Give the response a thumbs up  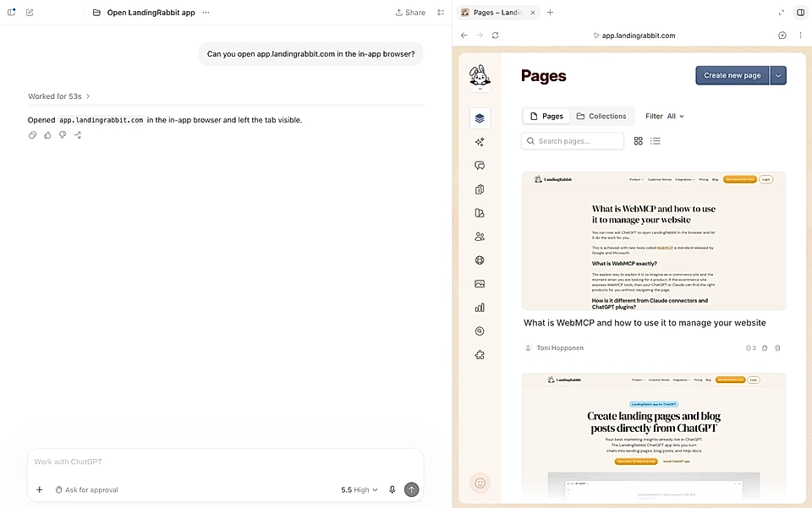point(47,135)
